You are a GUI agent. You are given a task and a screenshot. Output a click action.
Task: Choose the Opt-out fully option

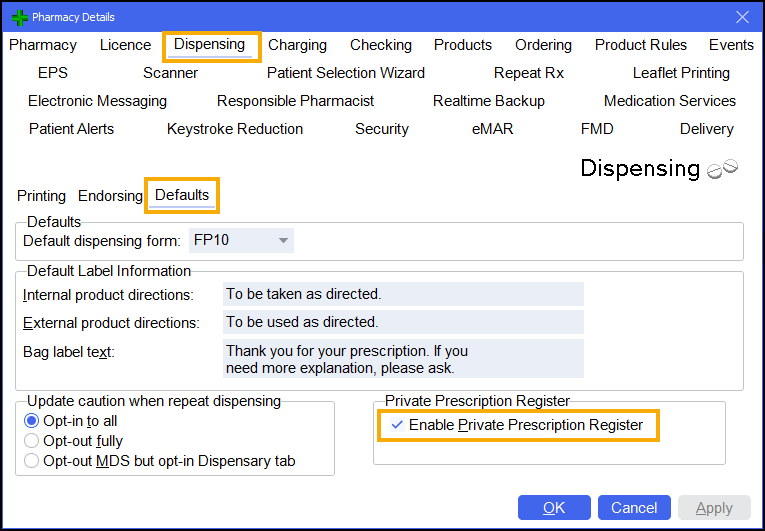click(x=32, y=441)
